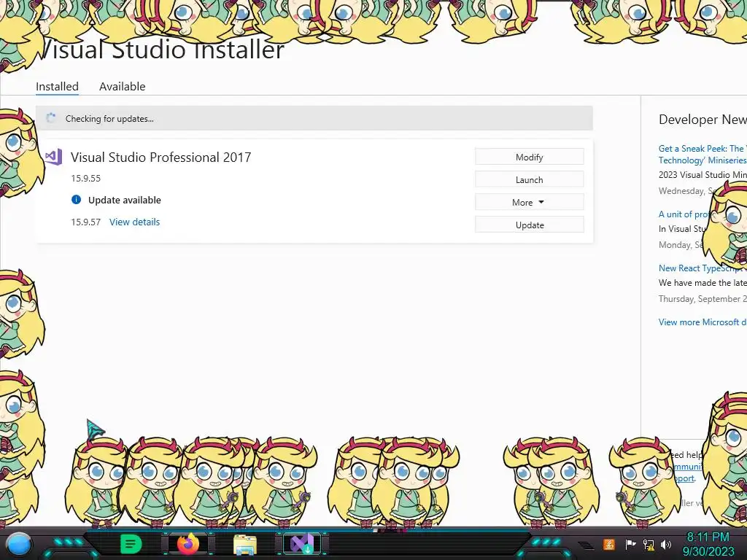
Task: Switch to the Installed tab
Action: 57,87
